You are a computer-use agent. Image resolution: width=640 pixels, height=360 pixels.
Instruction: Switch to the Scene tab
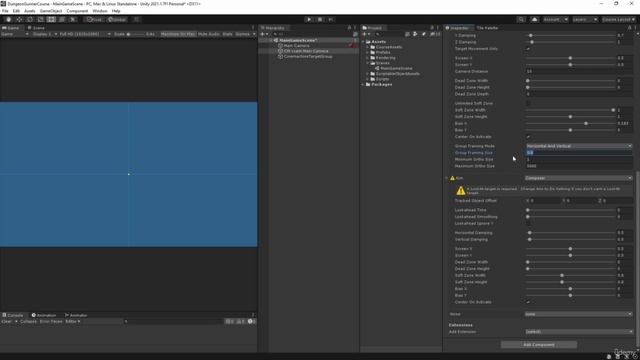click(36, 28)
